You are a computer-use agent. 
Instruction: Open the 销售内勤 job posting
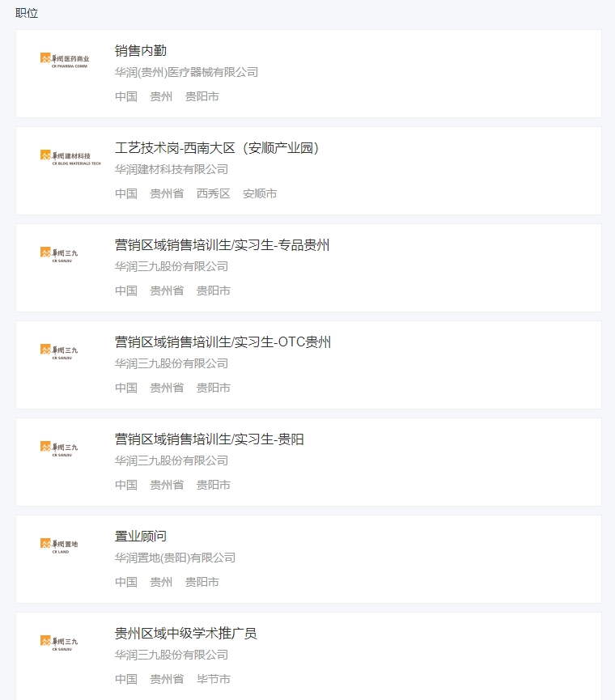139,49
